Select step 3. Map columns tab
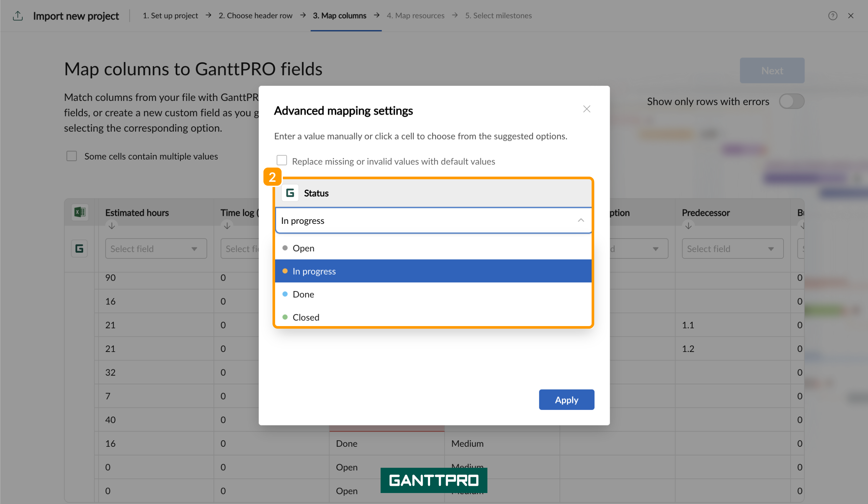Viewport: 868px width, 504px height. click(x=339, y=16)
